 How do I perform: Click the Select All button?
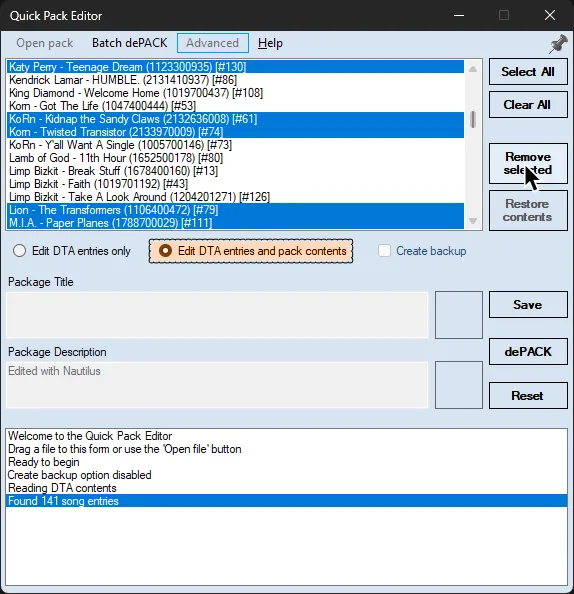tap(528, 72)
